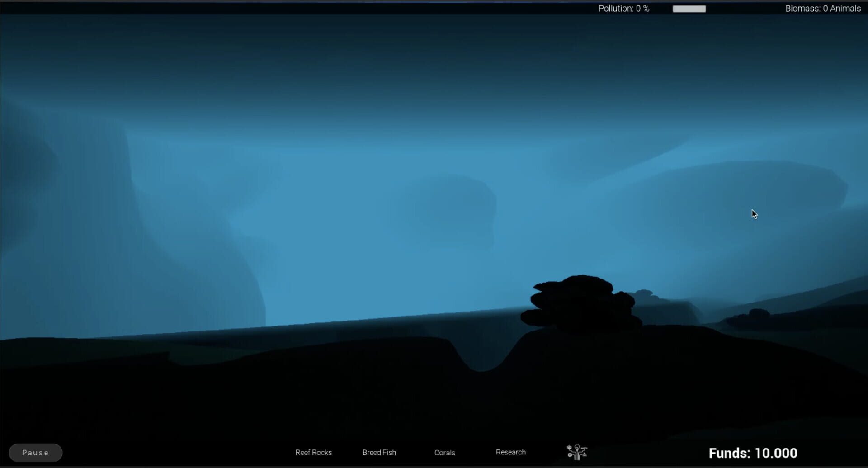Select the Corals tab
This screenshot has height=468, width=868.
click(x=444, y=452)
